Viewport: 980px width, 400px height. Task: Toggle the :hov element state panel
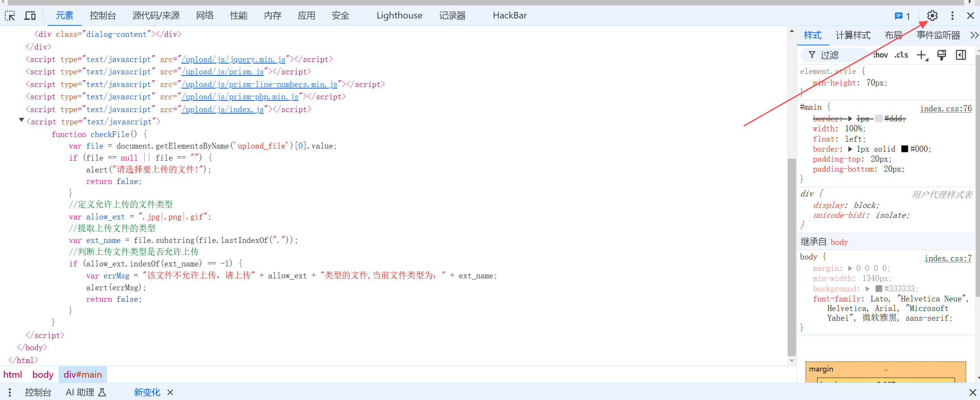[880, 55]
